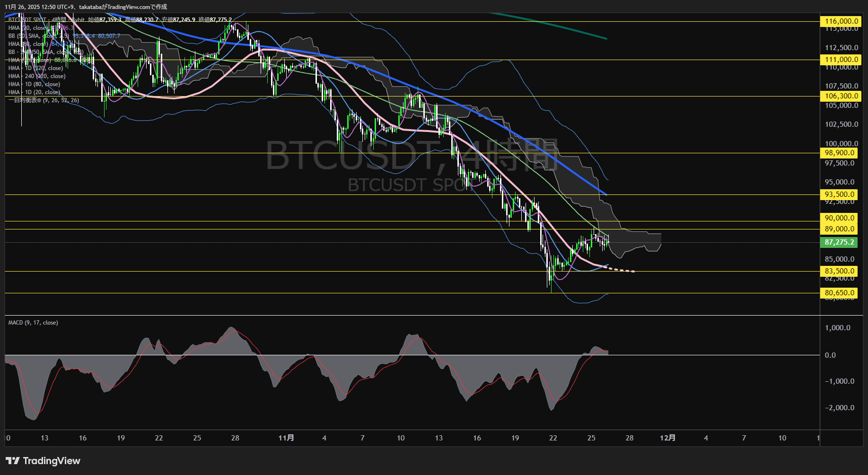868x475 pixels.
Task: Click 11月 on the time axis
Action: pyautogui.click(x=286, y=438)
